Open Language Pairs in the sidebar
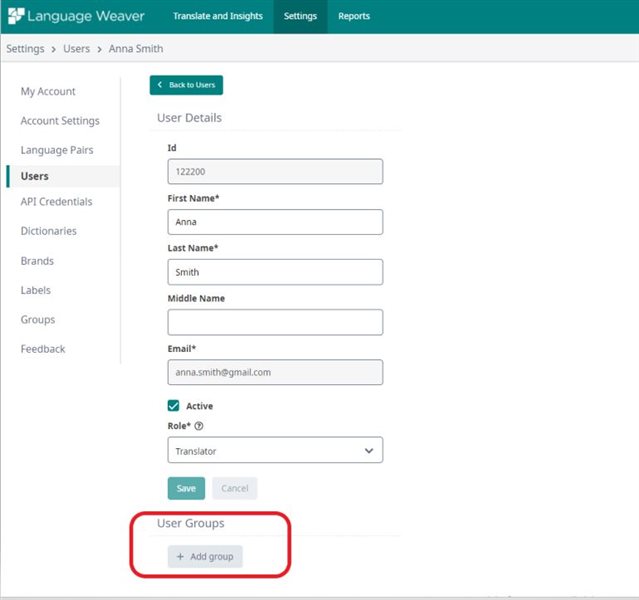 tap(57, 150)
